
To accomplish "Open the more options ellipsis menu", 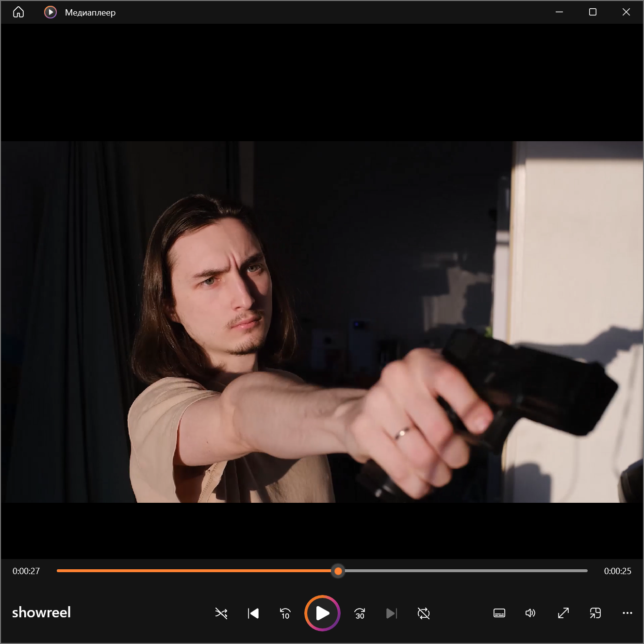I will [627, 613].
